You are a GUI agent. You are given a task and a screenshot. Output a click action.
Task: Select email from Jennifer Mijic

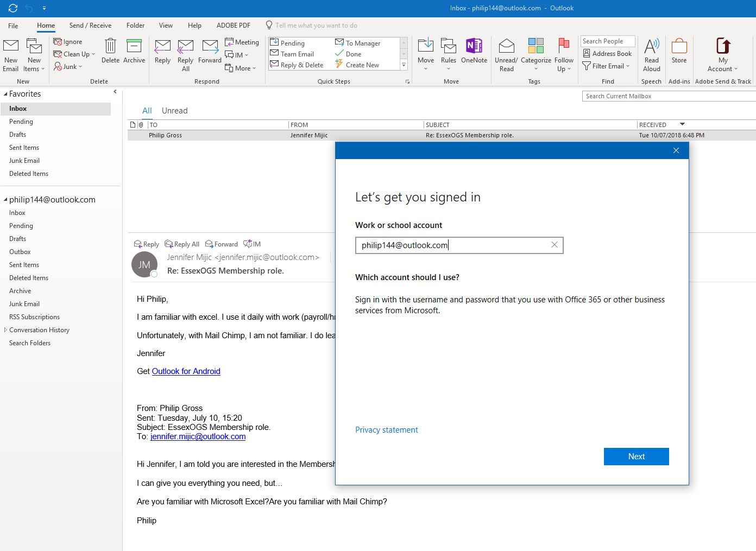(x=442, y=135)
